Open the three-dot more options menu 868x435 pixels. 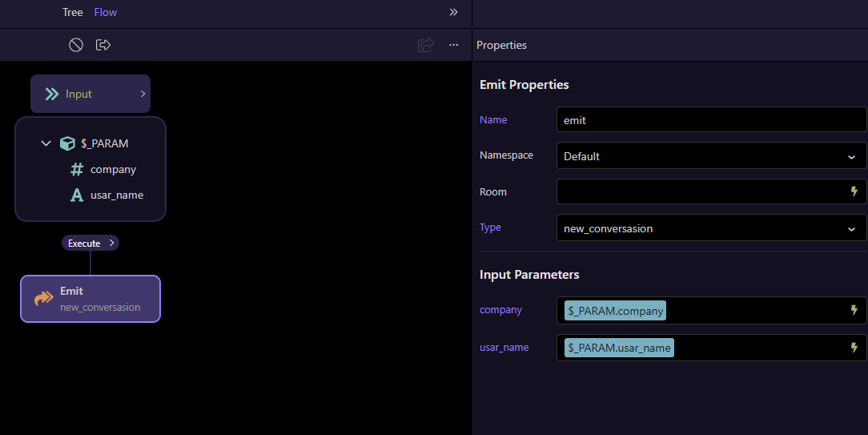coord(454,45)
